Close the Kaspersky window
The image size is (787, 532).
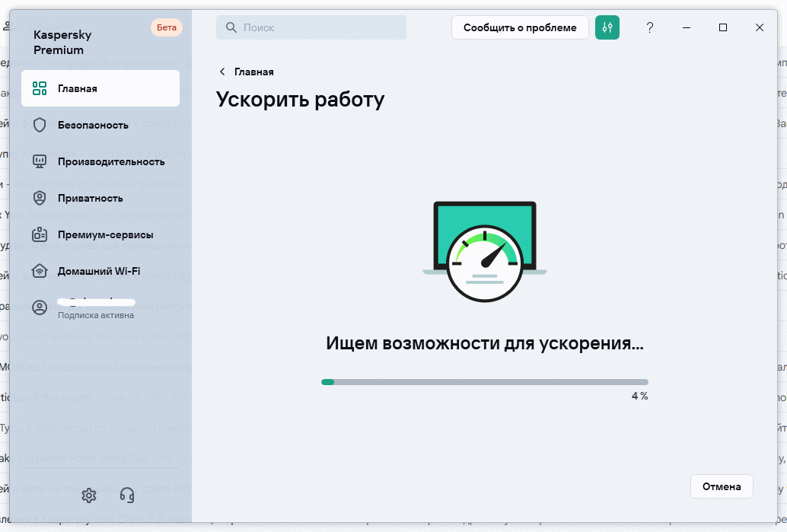tap(760, 27)
